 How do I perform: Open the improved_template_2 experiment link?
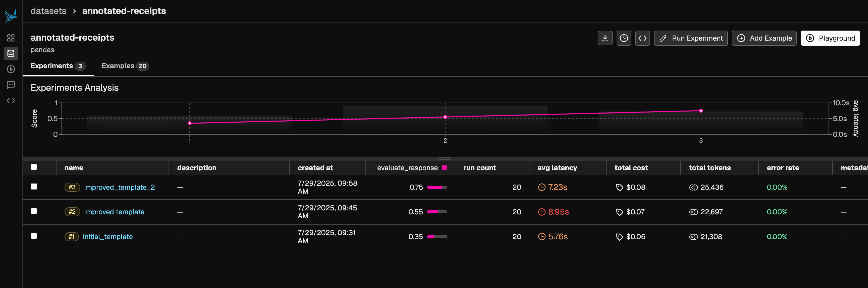click(x=119, y=187)
